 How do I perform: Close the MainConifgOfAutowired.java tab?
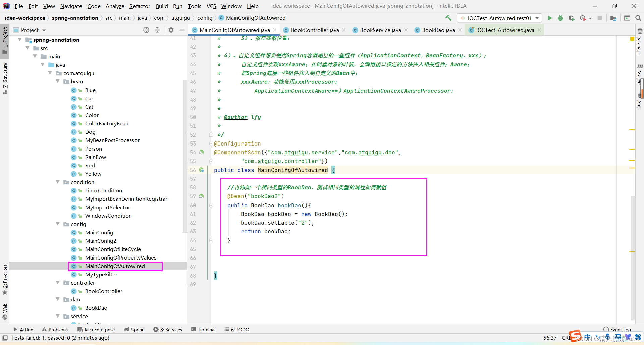pyautogui.click(x=275, y=30)
